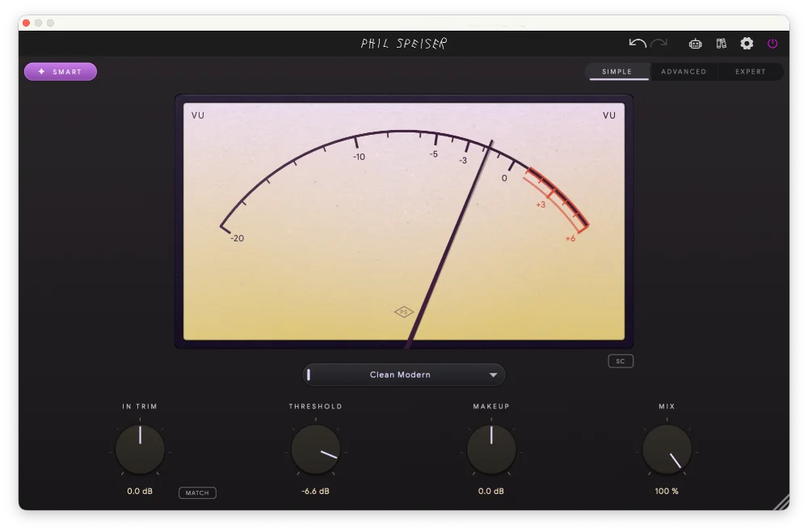
Task: Click the purple SMART button
Action: pyautogui.click(x=61, y=72)
